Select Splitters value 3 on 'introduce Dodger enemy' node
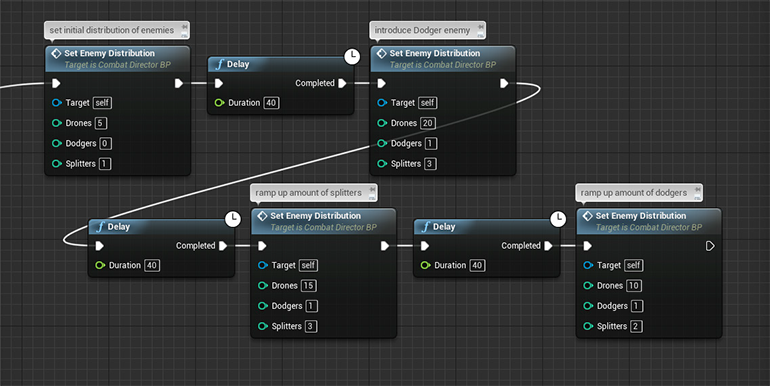 430,164
